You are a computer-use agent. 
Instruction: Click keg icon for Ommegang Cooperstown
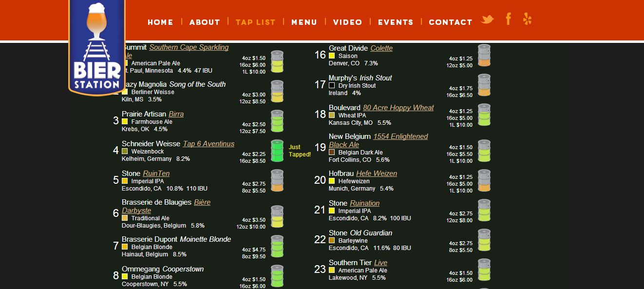(277, 276)
